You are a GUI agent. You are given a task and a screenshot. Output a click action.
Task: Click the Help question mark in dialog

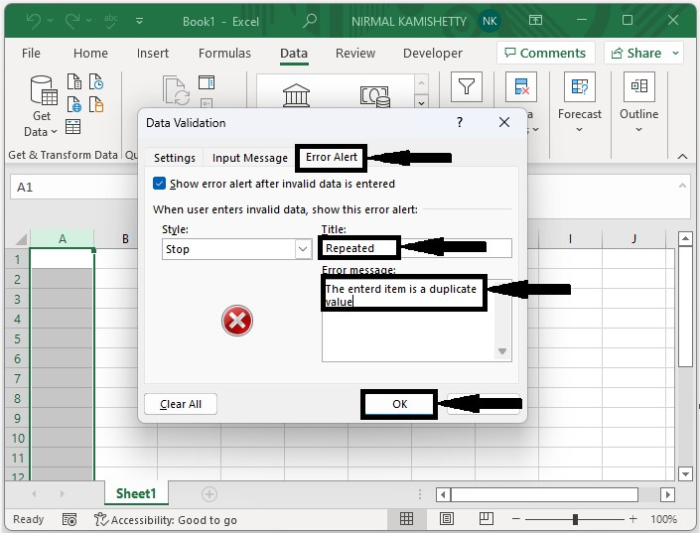459,122
